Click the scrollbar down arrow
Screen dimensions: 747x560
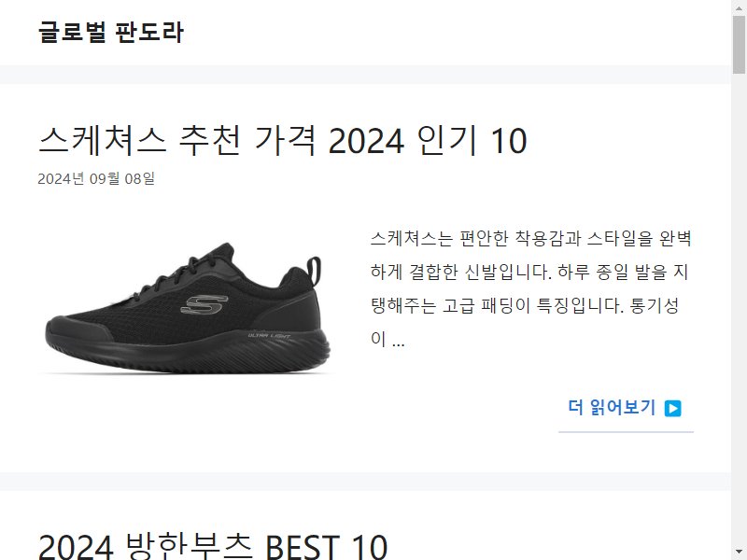coord(739,553)
